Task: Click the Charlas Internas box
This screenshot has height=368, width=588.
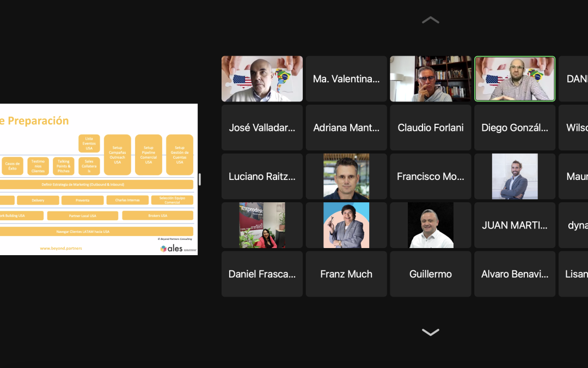Action: click(x=127, y=200)
